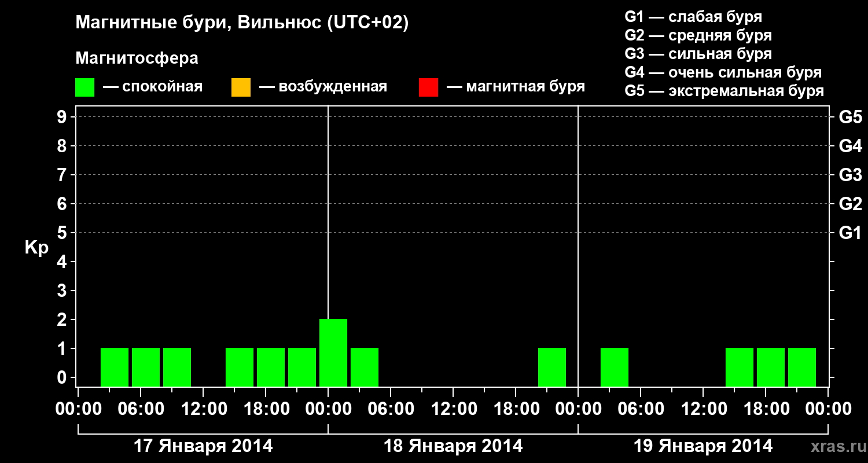Click legend line 'G4 — очень сильная буря'
The image size is (868, 463).
coord(723,72)
